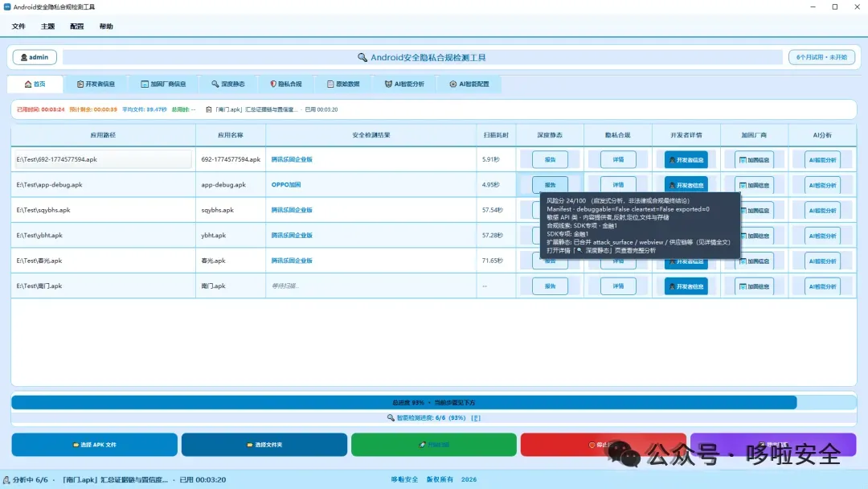Click the 应用路径 column header
Image resolution: width=868 pixels, height=489 pixels.
pyautogui.click(x=103, y=135)
